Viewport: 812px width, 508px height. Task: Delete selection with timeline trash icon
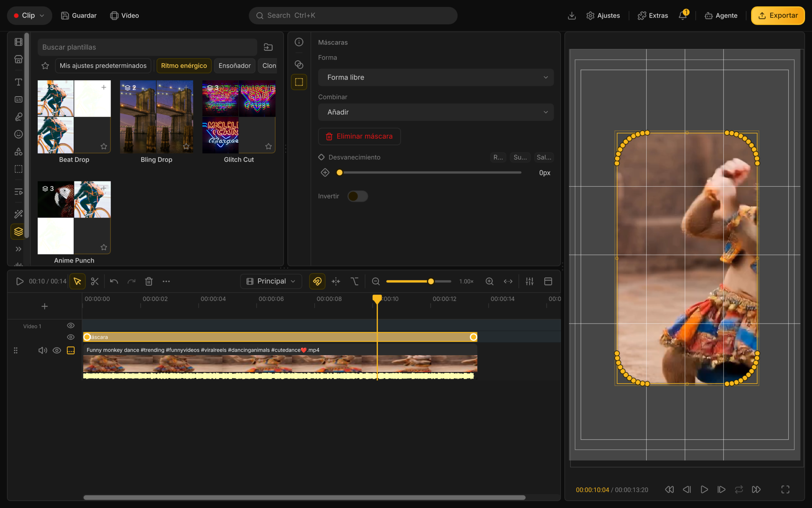click(x=149, y=281)
